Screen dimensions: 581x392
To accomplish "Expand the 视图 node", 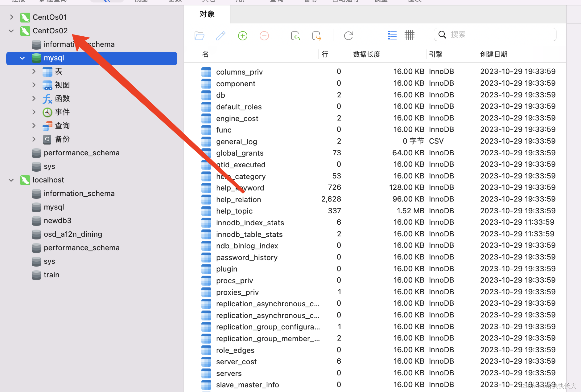I will click(x=34, y=85).
